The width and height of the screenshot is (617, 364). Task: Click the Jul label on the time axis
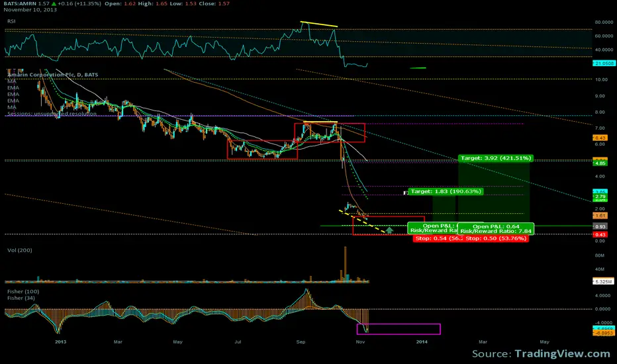(x=238, y=342)
